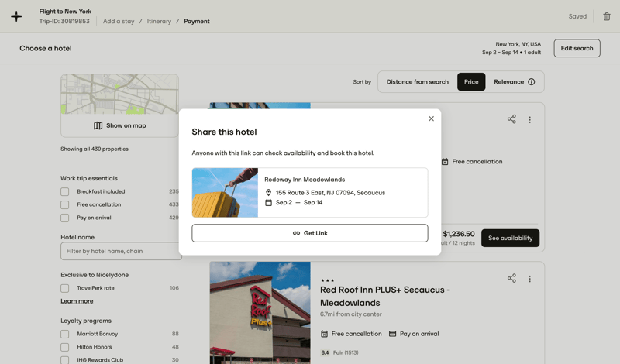The width and height of the screenshot is (620, 364).
Task: Click Free cancellation icon on Red Roof card
Action: coord(324,334)
